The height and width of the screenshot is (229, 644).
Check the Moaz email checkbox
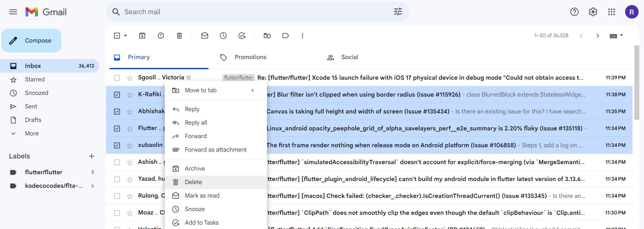(117, 213)
